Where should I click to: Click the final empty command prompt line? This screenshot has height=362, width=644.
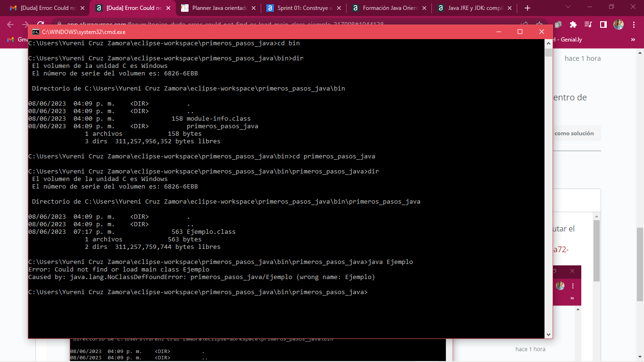(x=198, y=292)
